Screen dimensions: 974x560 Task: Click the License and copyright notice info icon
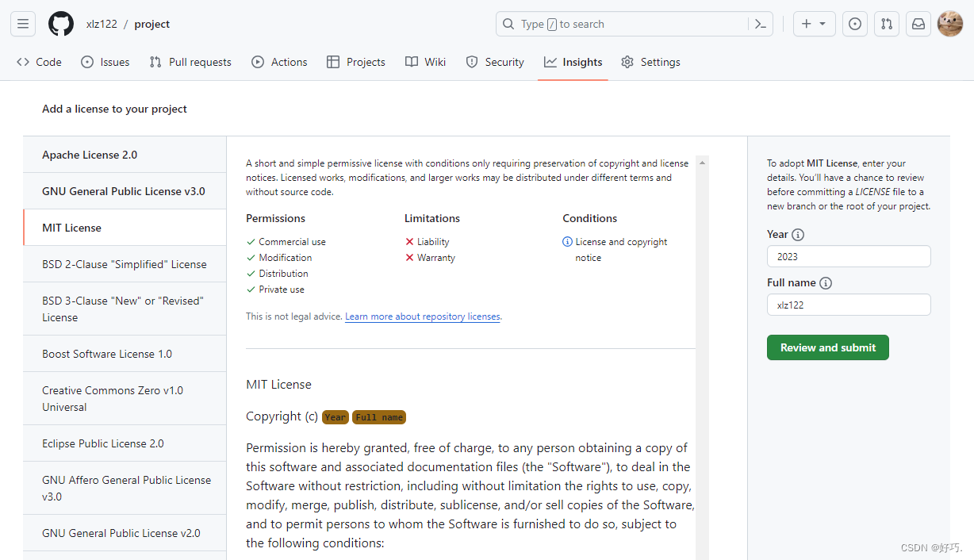coord(567,242)
